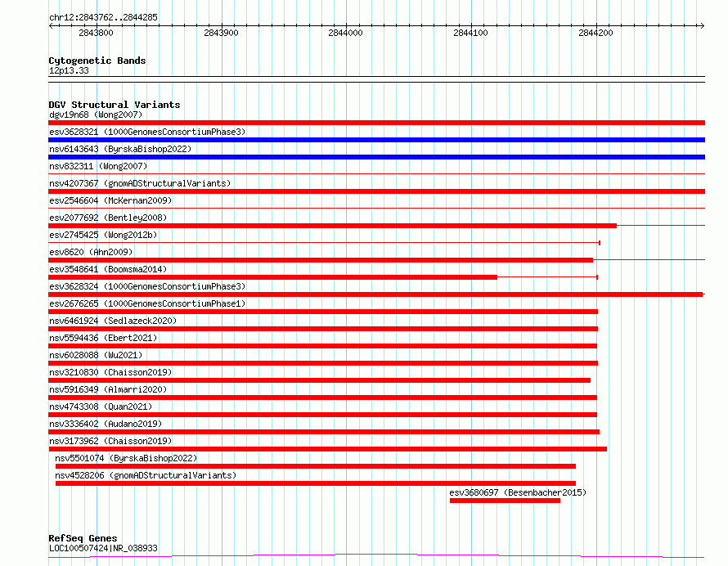The height and width of the screenshot is (566, 728).
Task: Click the thin red line for esv2745425
Action: 324,243
